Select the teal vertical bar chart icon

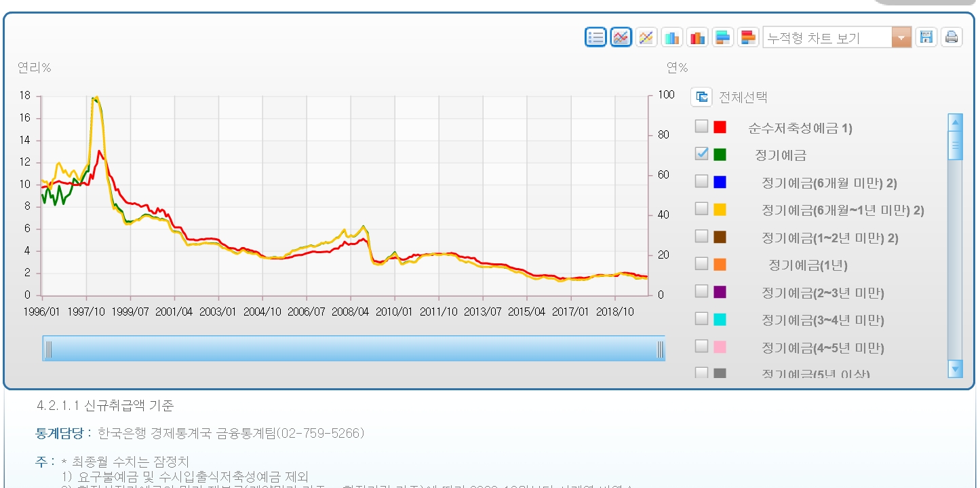(671, 37)
